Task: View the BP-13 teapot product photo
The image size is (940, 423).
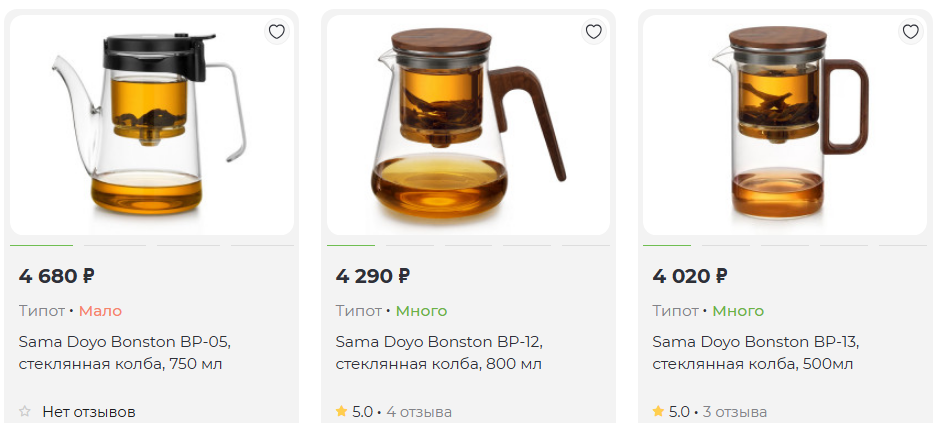Action: (785, 125)
